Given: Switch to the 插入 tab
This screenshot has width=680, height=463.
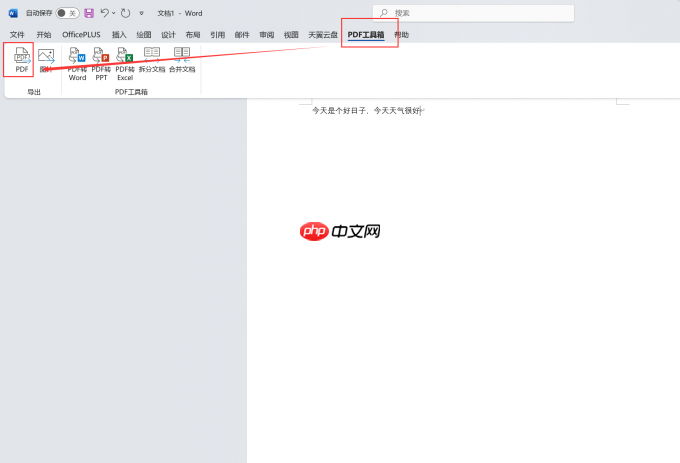Looking at the screenshot, I should point(119,35).
